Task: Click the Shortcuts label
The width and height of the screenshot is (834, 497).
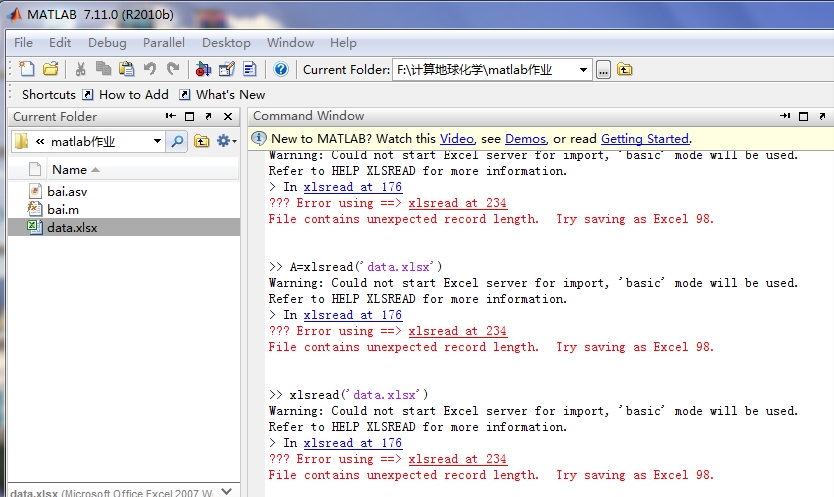Action: [49, 95]
